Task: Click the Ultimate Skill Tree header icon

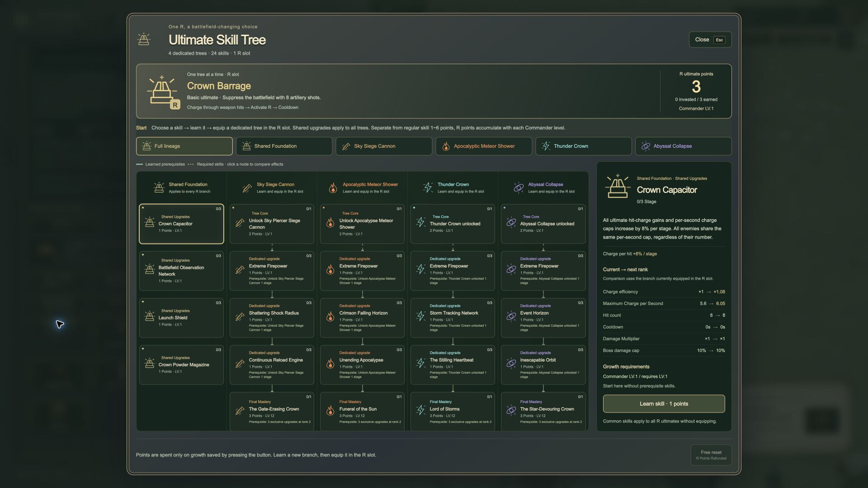Action: coord(144,39)
